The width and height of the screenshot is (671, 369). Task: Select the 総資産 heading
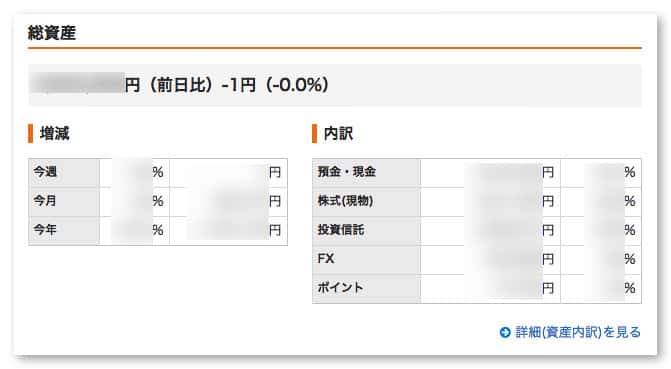pos(52,33)
